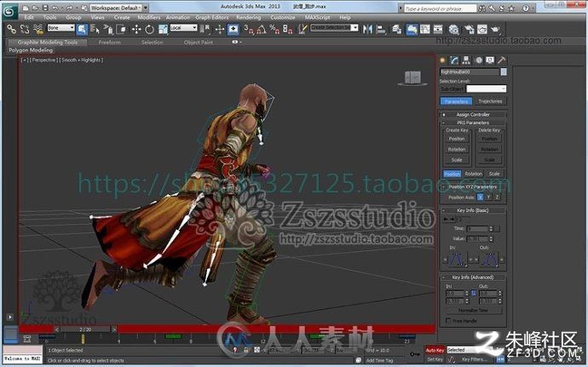Click the Normalize Time button
The height and width of the screenshot is (367, 588).
[473, 311]
